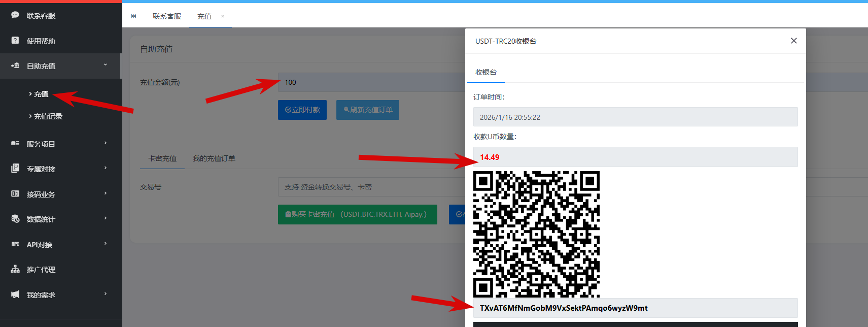Click the payment QR code image
The image size is (868, 327).
[x=536, y=234]
